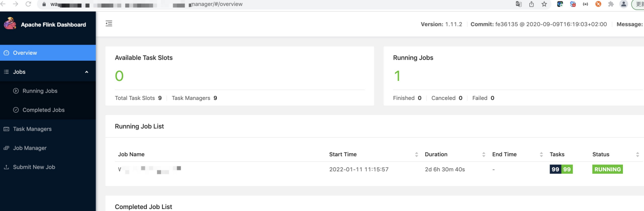The width and height of the screenshot is (644, 211).
Task: Click the bookmark star icon
Action: click(544, 4)
